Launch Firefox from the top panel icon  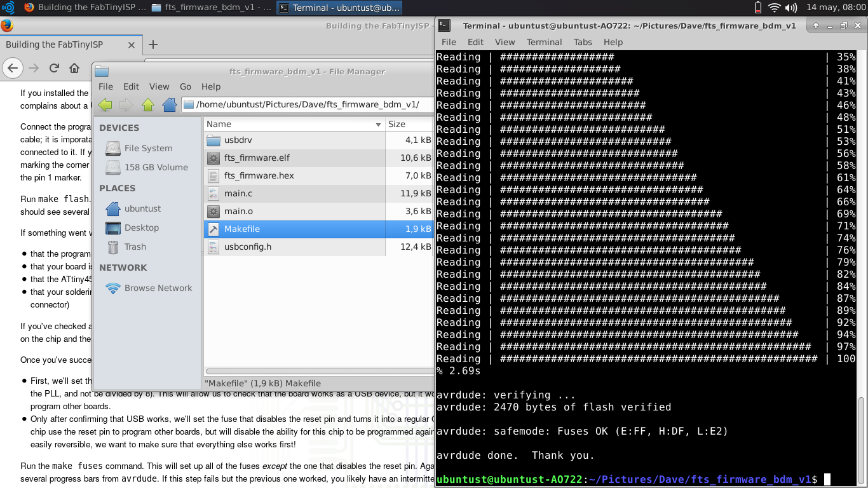point(29,8)
